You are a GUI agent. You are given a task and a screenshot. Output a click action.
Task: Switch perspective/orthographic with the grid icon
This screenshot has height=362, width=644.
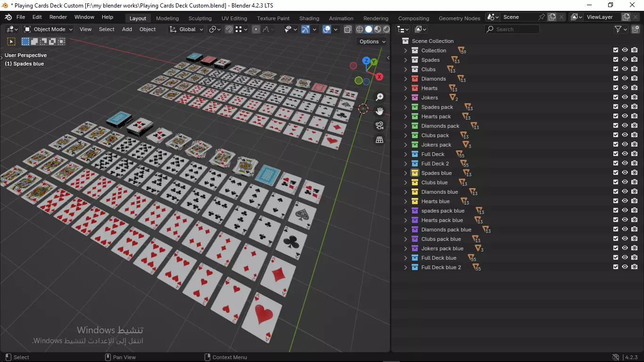click(x=380, y=140)
